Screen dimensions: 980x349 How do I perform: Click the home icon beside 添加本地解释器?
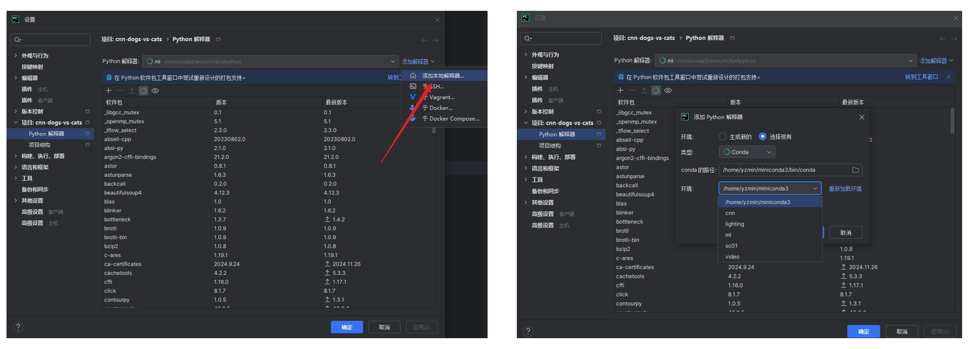(x=413, y=76)
